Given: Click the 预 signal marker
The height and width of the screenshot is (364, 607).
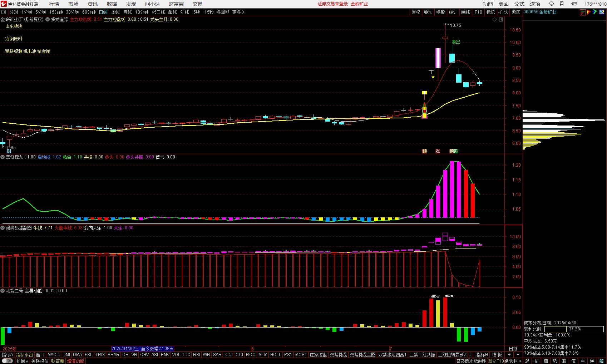Looking at the screenshot, I should 424,151.
